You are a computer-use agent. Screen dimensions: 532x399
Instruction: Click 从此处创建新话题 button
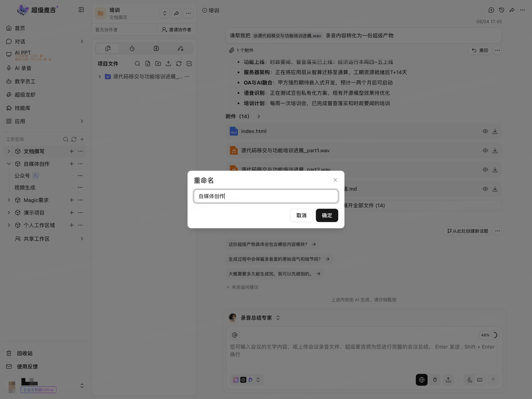pos(467,231)
